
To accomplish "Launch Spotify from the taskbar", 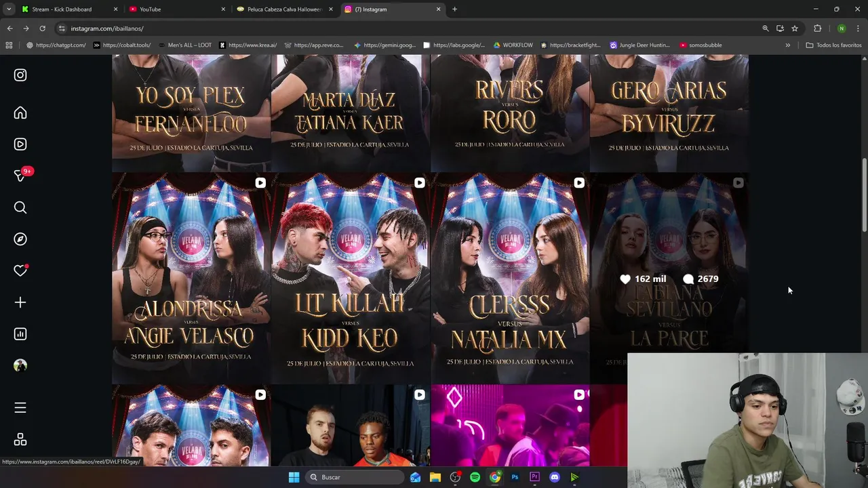I will pos(475,477).
